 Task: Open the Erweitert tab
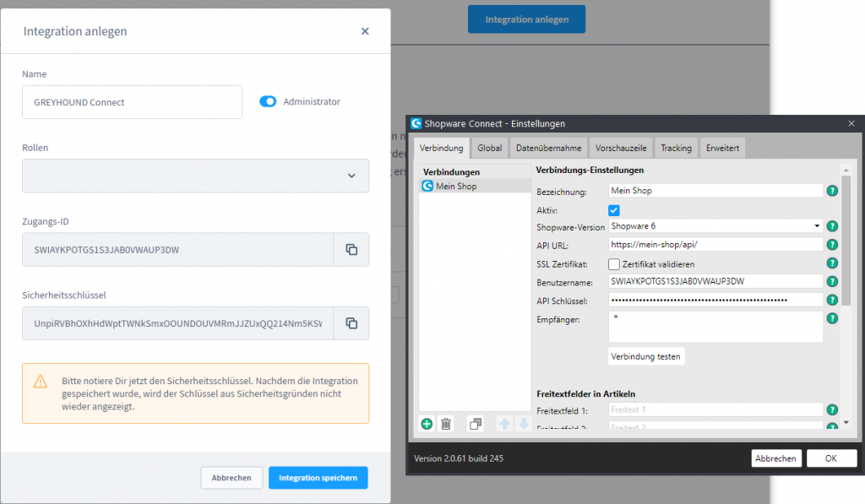[x=722, y=148]
